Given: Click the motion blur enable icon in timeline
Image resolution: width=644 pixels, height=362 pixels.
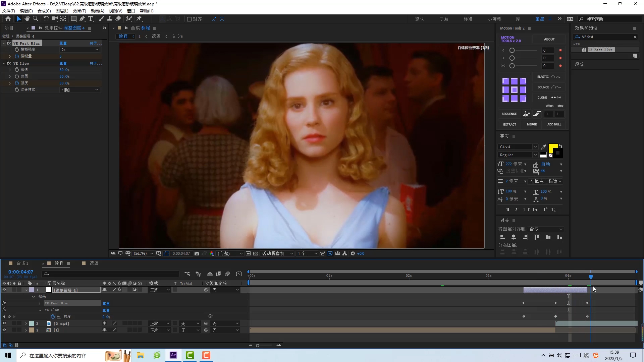Looking at the screenshot, I should tap(227, 274).
